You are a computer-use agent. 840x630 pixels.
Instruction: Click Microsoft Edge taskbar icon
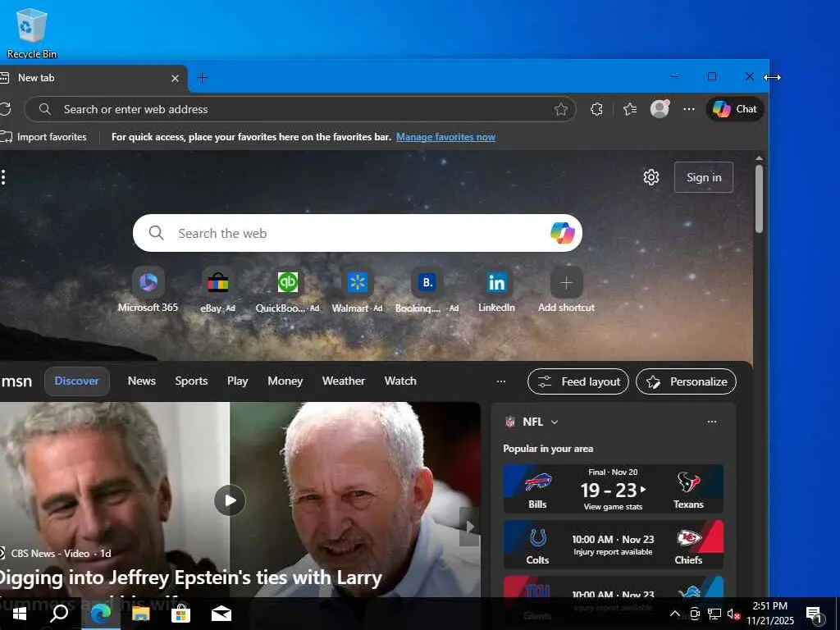pyautogui.click(x=101, y=614)
